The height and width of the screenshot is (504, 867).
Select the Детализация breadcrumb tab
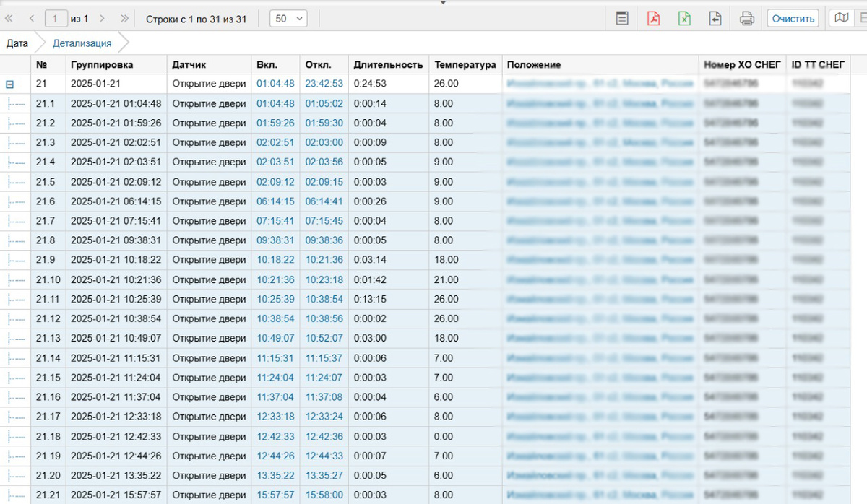(82, 43)
